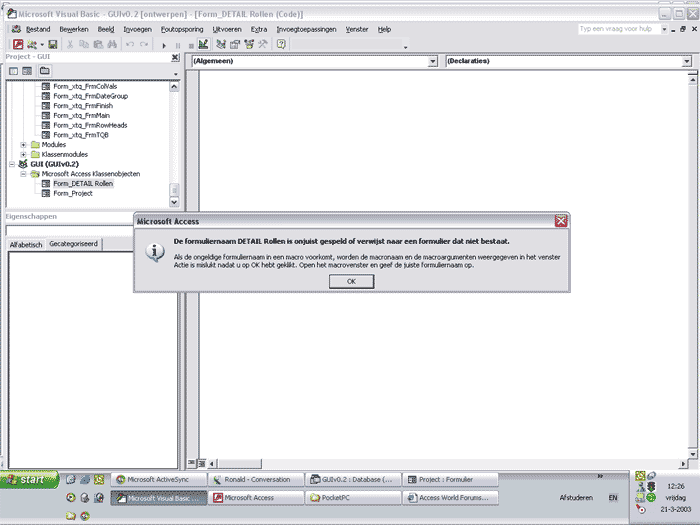Select Form_Project in project tree
Screen dimensions: 700x525
coord(73,193)
